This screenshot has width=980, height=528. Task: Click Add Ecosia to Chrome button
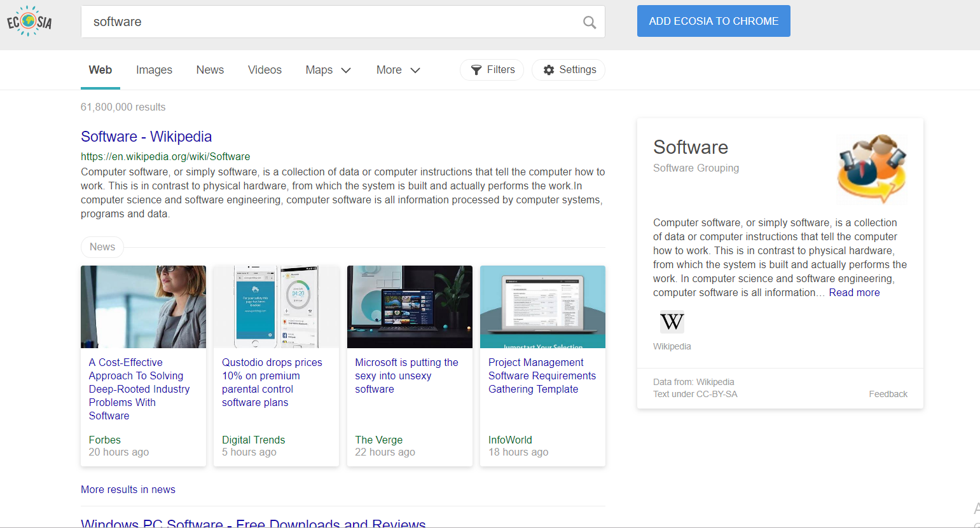[x=714, y=21]
